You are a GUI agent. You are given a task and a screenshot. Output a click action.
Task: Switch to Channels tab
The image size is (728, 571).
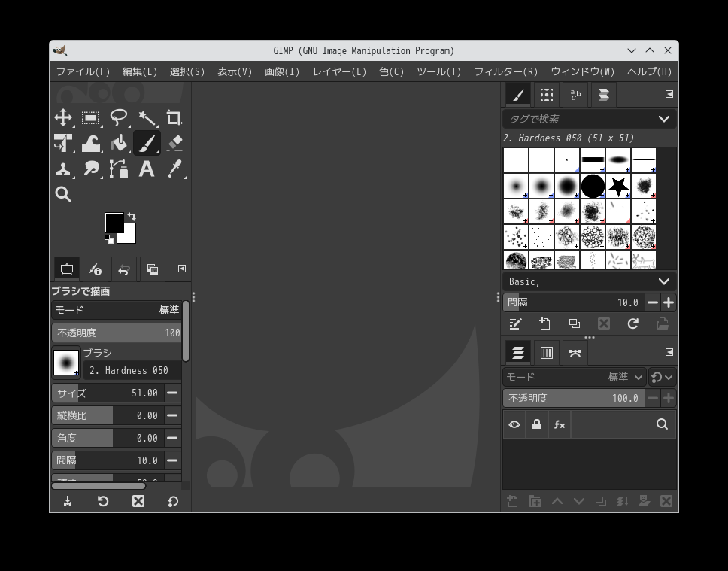click(547, 353)
